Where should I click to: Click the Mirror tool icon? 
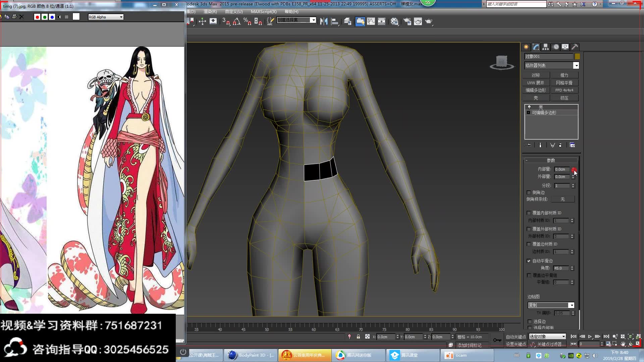(324, 21)
